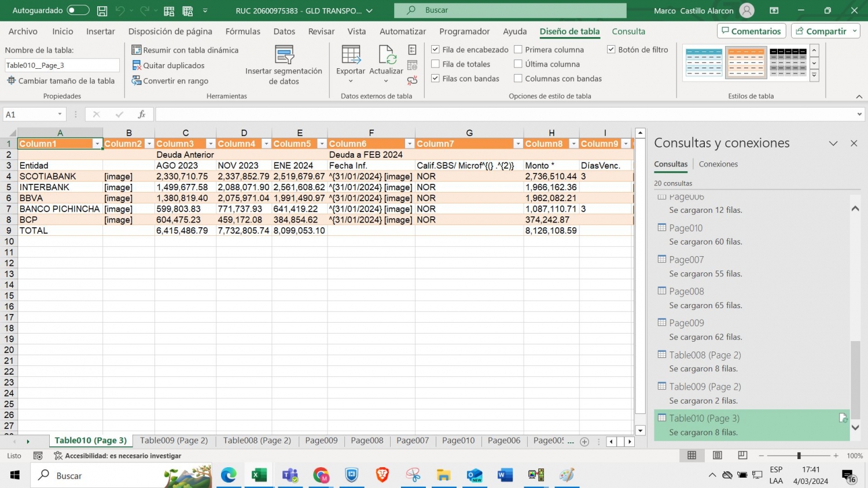
Task: Open the Column6 filter dropdown
Action: [409, 144]
